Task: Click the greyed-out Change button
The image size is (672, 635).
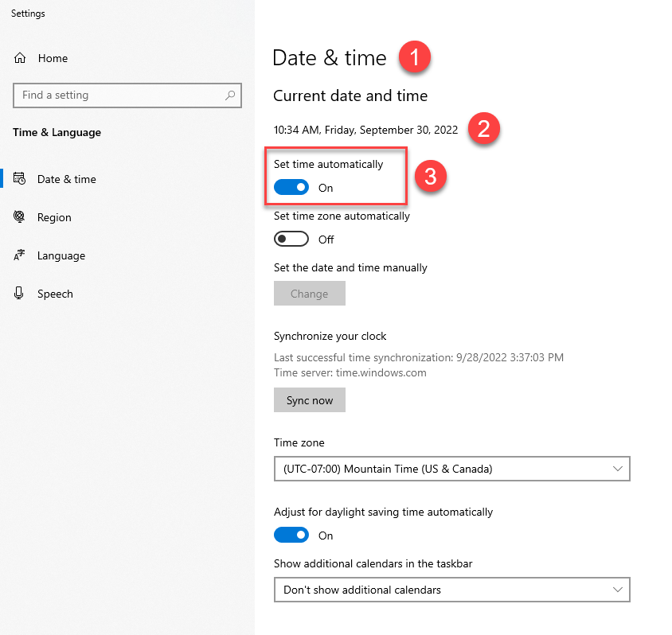Action: (310, 294)
